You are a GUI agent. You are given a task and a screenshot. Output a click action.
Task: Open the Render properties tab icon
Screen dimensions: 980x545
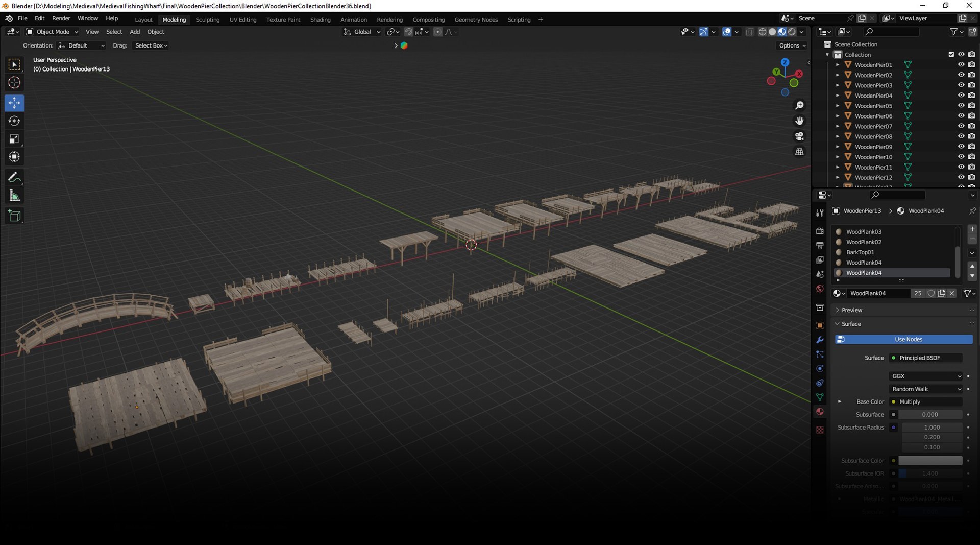click(x=820, y=231)
